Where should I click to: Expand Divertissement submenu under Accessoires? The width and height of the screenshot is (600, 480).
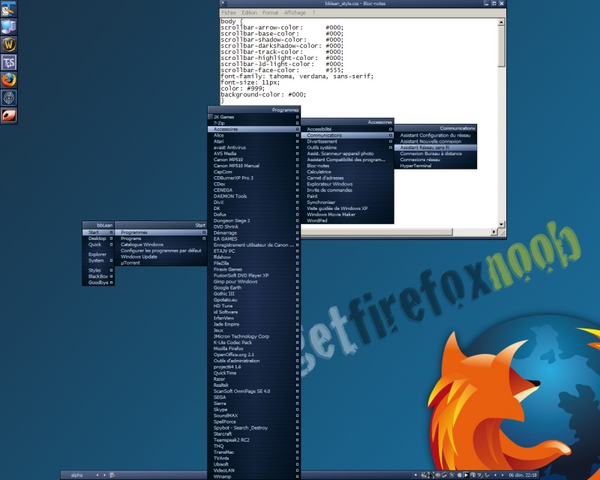coord(347,141)
